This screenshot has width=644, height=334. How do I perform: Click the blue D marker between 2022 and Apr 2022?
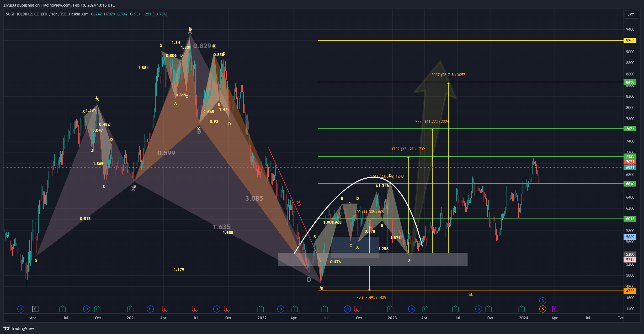[x=281, y=309]
